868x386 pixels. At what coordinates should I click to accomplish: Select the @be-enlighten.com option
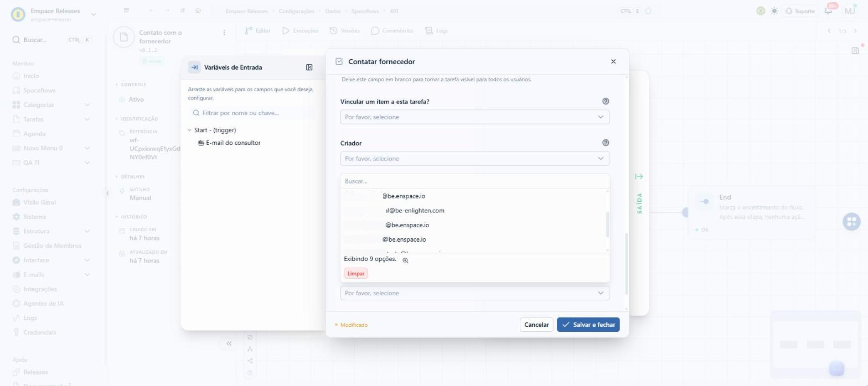[x=473, y=211]
